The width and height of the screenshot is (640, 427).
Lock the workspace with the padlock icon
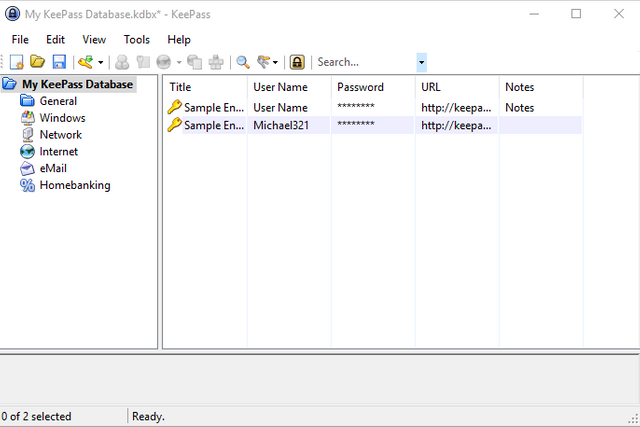click(297, 62)
